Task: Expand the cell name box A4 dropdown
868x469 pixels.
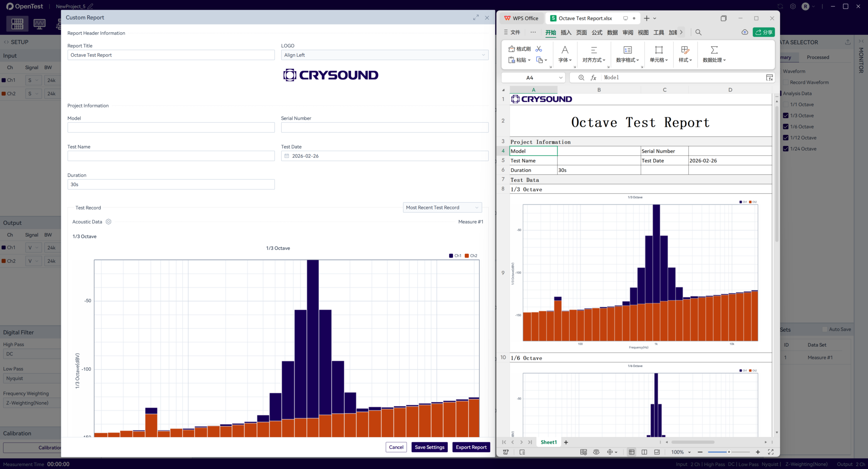Action: coord(560,78)
